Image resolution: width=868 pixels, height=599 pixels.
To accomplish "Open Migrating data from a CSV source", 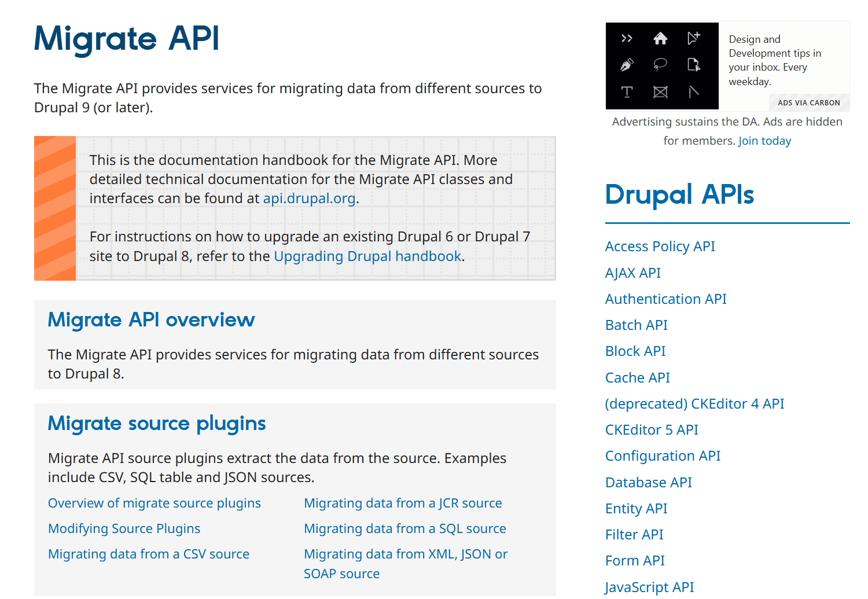I will pos(149,554).
